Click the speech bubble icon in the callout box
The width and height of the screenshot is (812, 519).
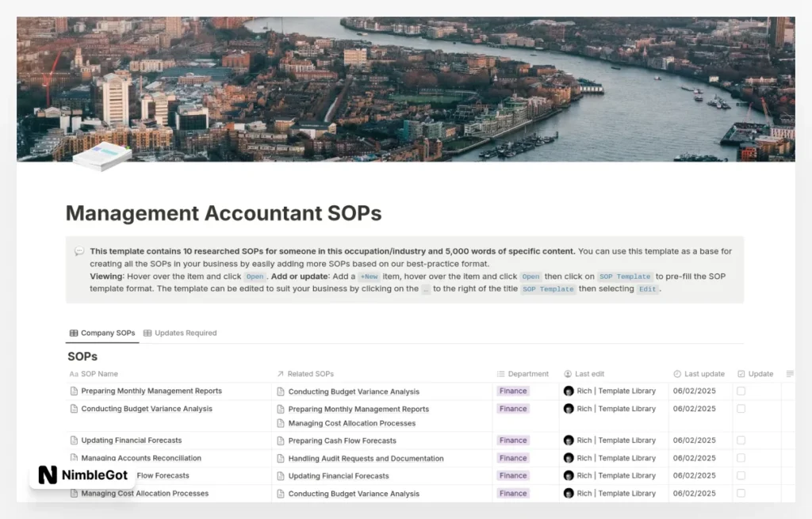click(x=79, y=250)
